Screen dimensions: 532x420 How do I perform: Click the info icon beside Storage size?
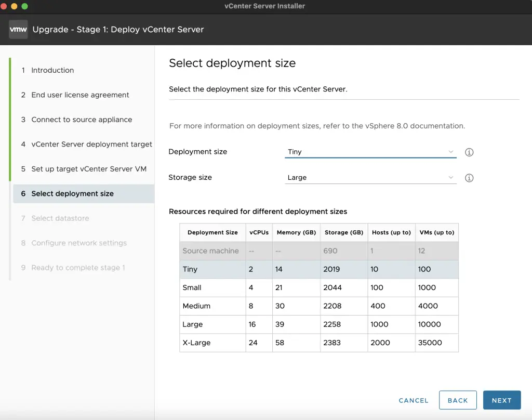point(469,178)
